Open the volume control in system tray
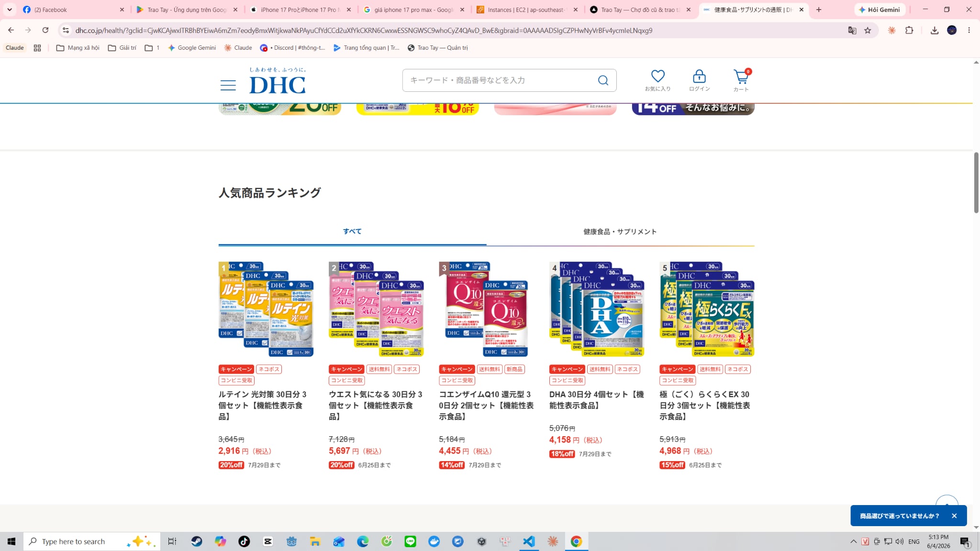This screenshot has width=980, height=551. point(899,541)
